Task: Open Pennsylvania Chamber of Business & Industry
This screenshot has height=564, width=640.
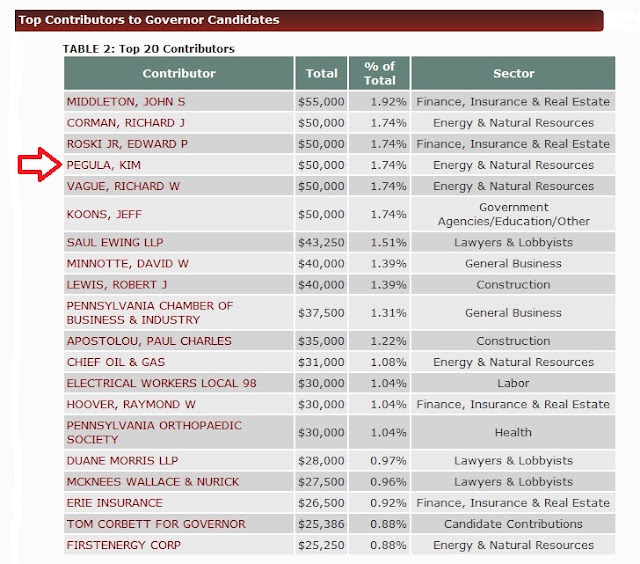Action: (150, 313)
